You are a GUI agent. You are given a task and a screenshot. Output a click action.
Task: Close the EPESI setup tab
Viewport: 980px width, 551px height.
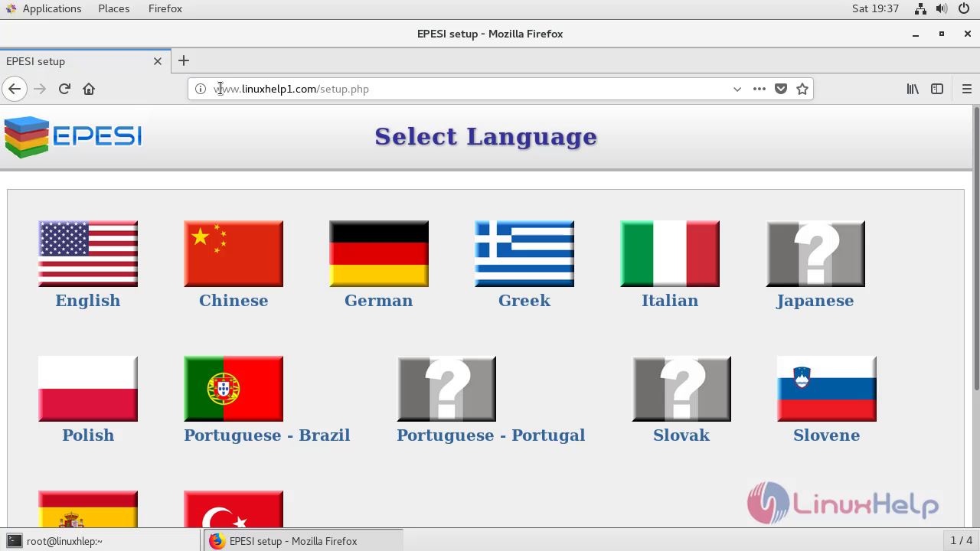(x=158, y=61)
